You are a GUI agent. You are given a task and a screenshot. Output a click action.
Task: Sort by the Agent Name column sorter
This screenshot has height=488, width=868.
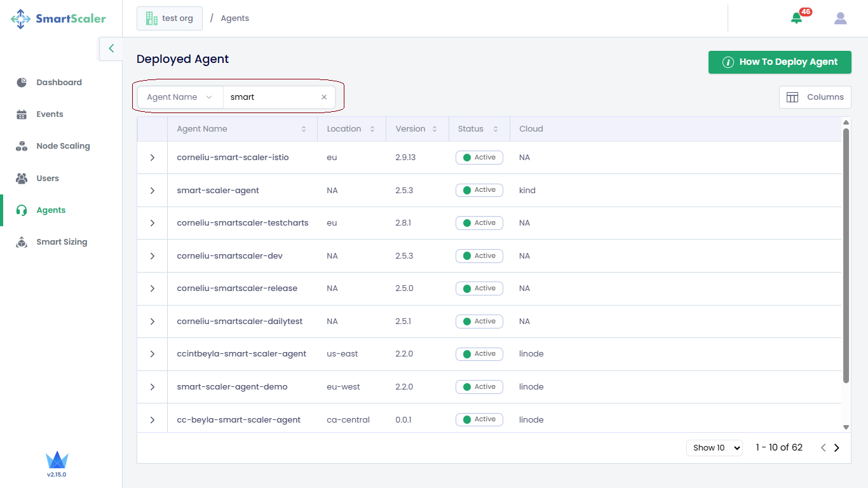pos(304,129)
